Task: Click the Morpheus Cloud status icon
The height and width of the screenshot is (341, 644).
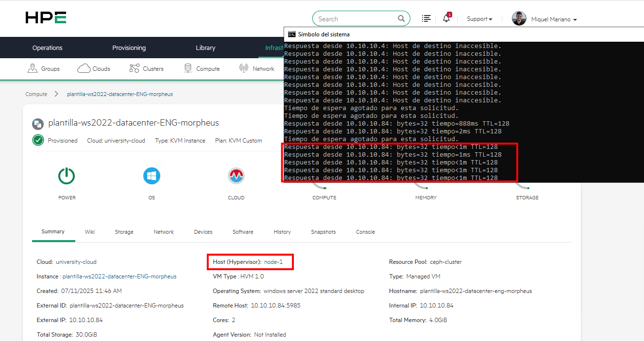Action: [236, 176]
